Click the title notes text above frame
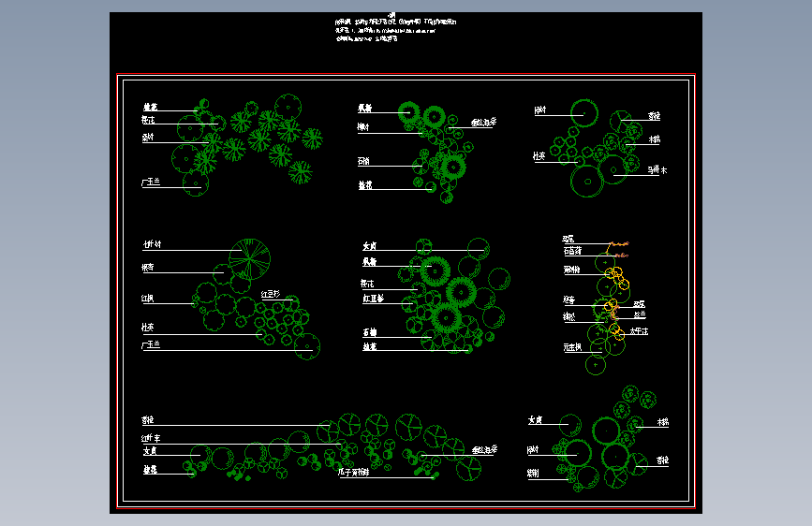The height and width of the screenshot is (526, 812). coord(395,28)
